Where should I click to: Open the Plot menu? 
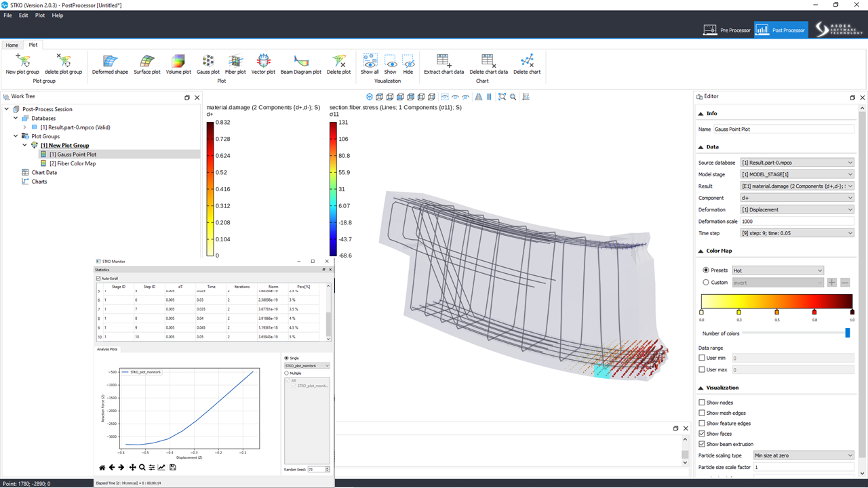click(x=40, y=15)
